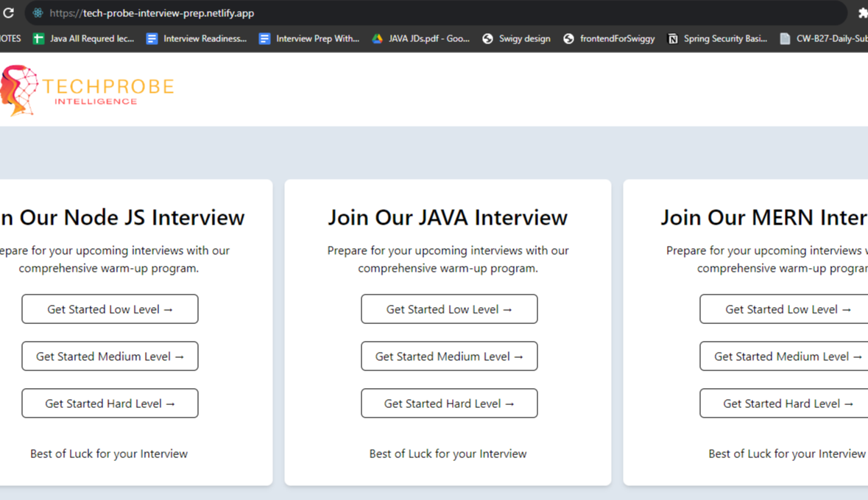Click the globe icon of frontendForSwiggy bookmark
The image size is (868, 500).
(568, 38)
